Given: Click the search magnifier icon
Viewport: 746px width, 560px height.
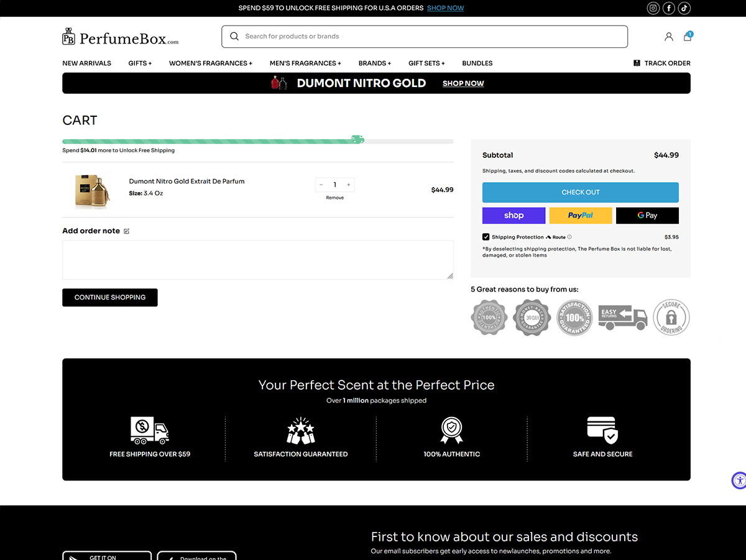Looking at the screenshot, I should (x=234, y=36).
